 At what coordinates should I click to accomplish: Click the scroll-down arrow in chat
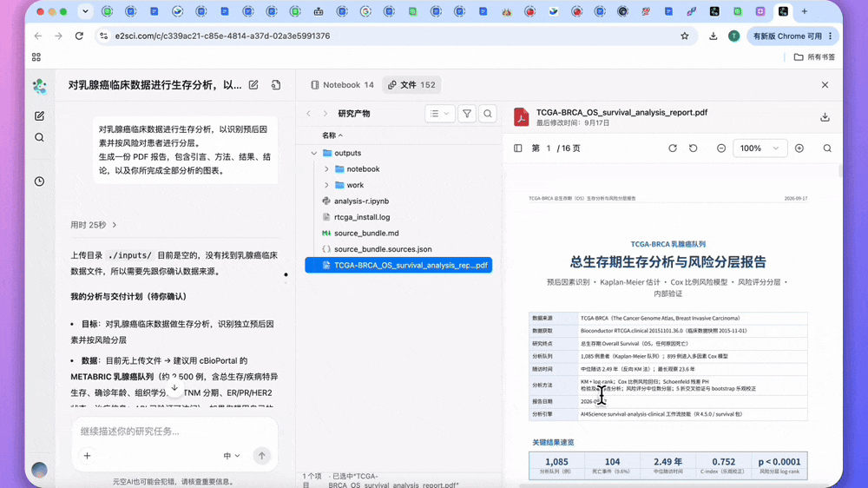click(174, 388)
